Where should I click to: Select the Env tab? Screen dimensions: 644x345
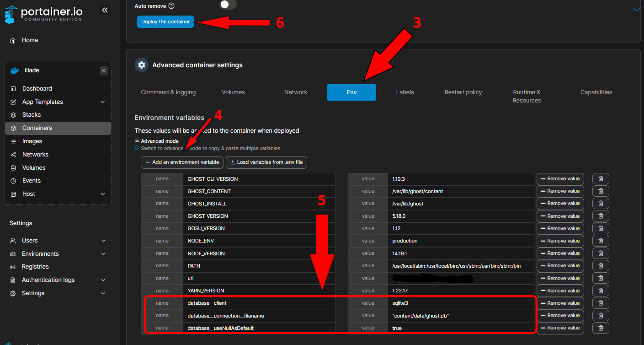click(351, 92)
